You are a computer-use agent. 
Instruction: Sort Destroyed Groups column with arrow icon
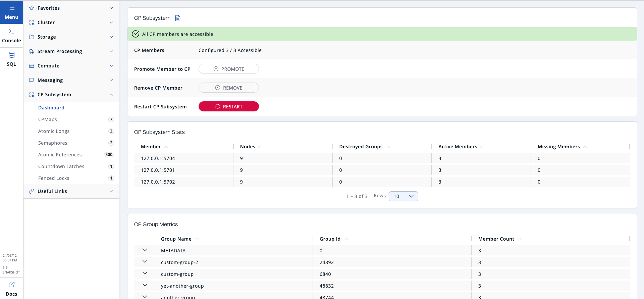[x=388, y=147]
